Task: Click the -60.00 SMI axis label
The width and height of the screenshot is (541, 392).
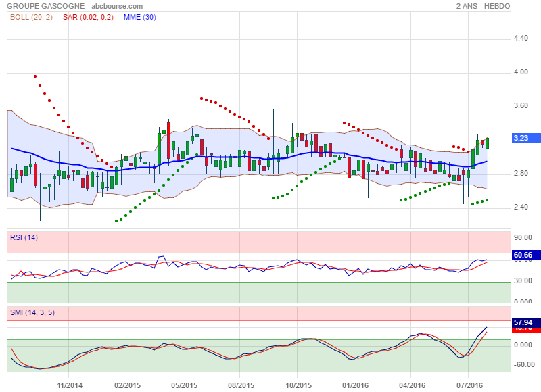Action: coord(524,365)
